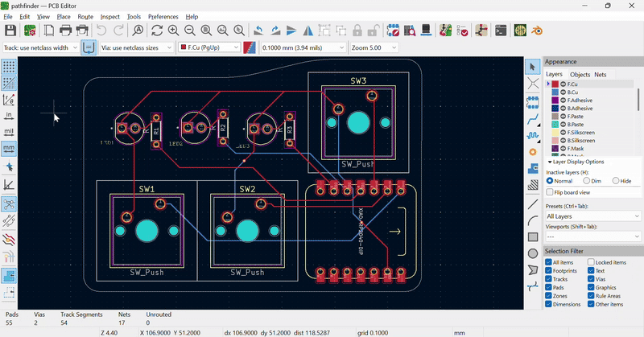Viewport: 644px width, 337px height.
Task: Save the board with the floppy disk icon
Action: (x=10, y=31)
